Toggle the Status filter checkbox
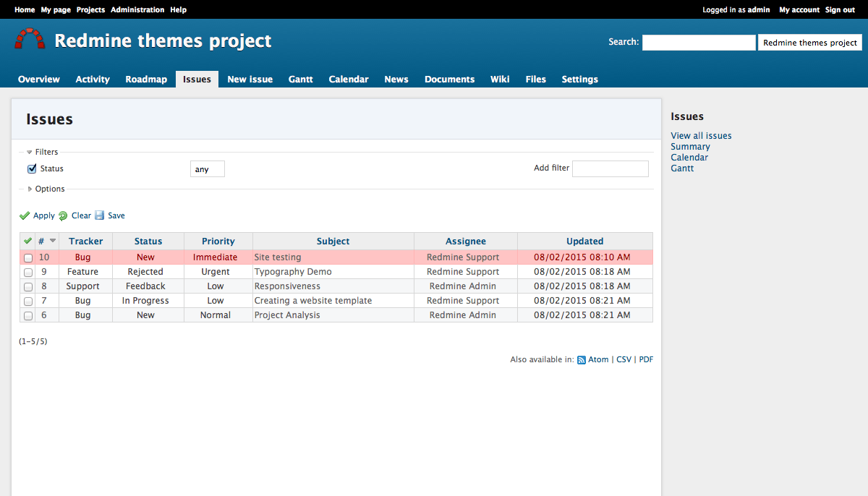868x496 pixels. (32, 168)
